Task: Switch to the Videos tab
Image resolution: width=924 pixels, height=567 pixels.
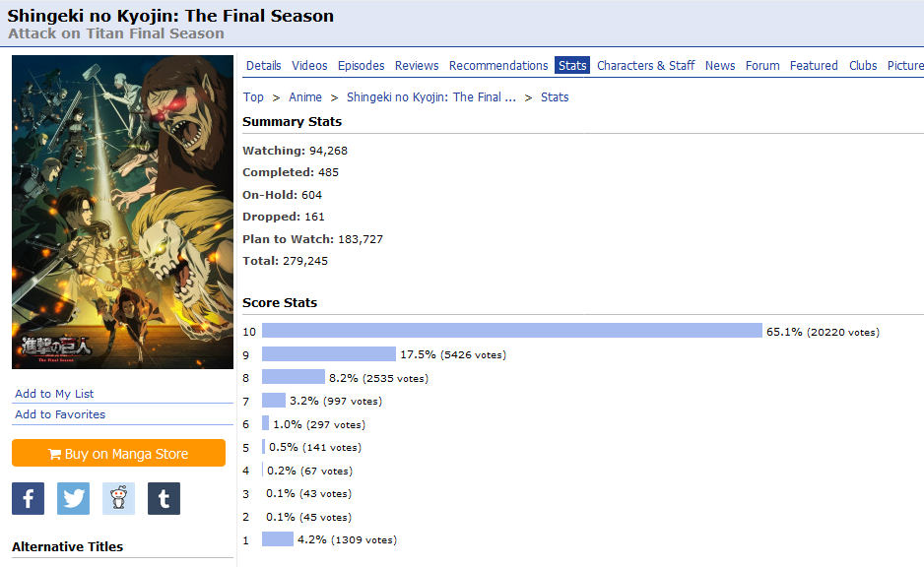Action: tap(309, 66)
